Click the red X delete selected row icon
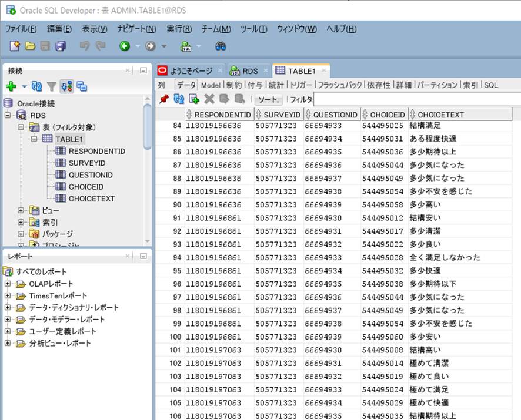 coord(209,99)
